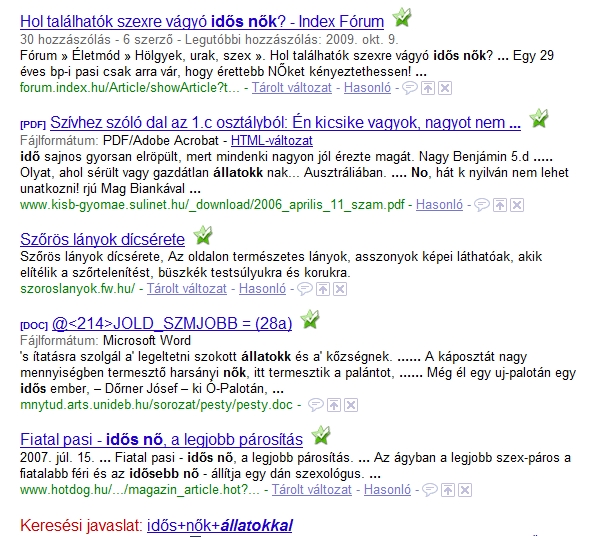Open the comment bubble for hotdog.hu result
Screen dimensions: 600x537
point(430,490)
